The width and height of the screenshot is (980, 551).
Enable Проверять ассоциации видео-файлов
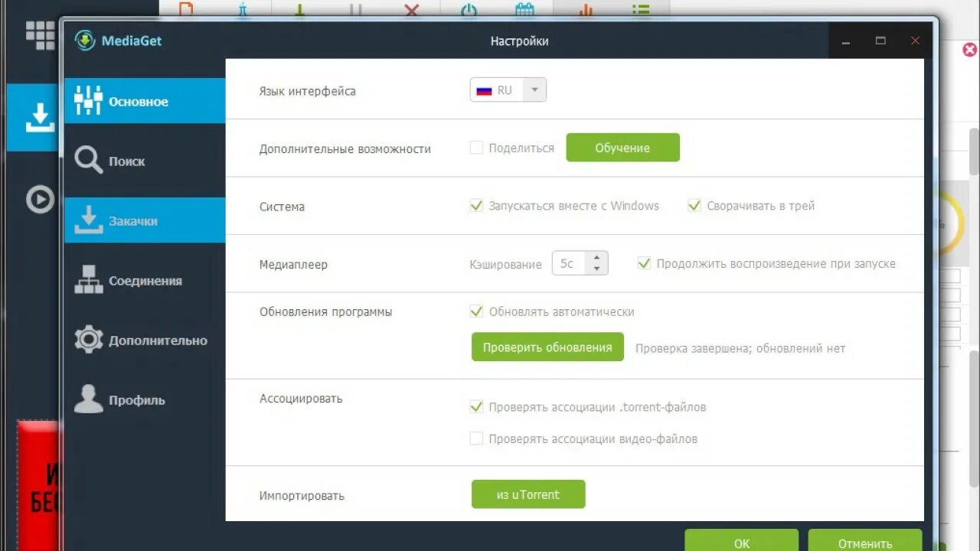coord(476,439)
